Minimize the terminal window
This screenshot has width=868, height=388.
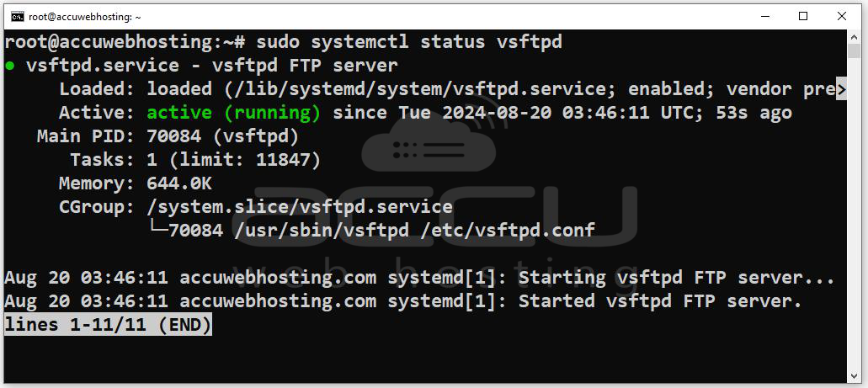765,16
